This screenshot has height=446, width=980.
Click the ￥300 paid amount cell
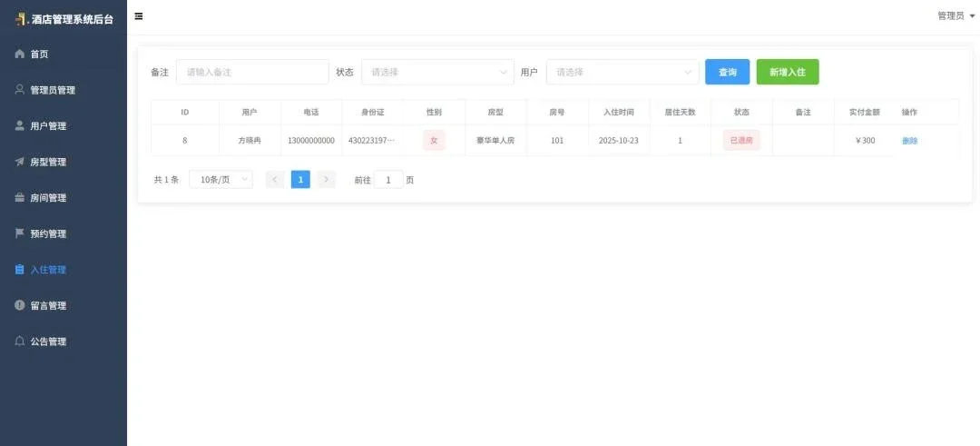tap(865, 140)
